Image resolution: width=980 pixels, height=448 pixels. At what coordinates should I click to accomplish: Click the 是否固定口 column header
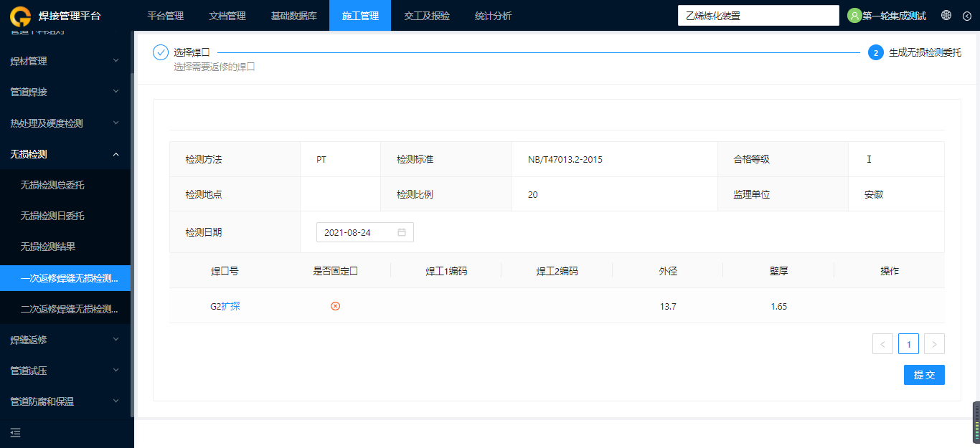point(335,271)
